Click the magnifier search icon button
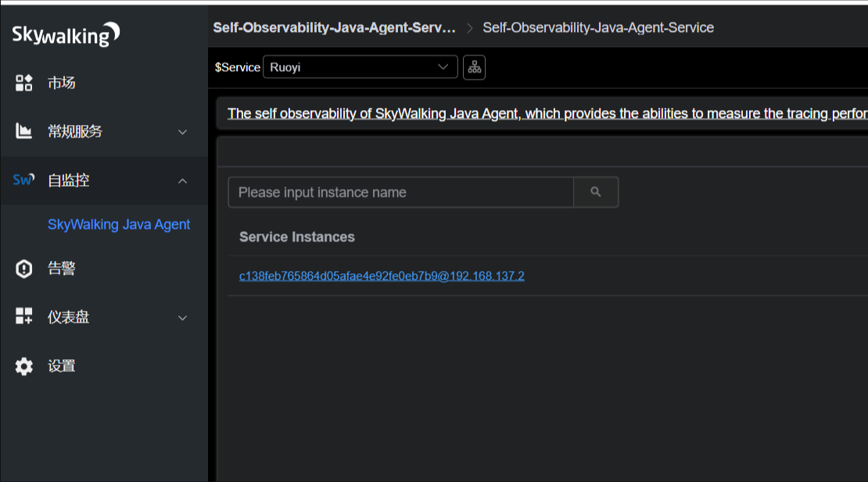The width and height of the screenshot is (868, 482). pyautogui.click(x=596, y=192)
